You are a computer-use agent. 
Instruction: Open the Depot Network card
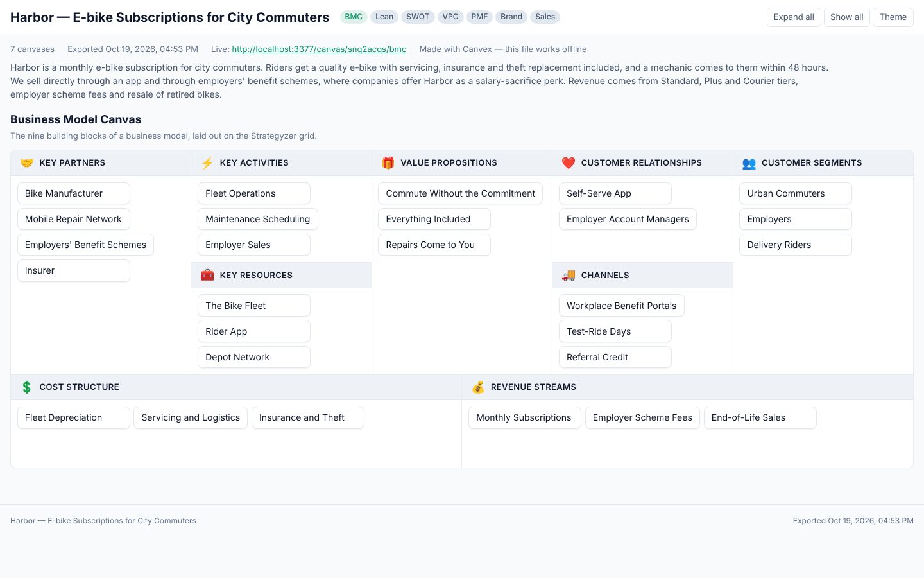pos(254,357)
